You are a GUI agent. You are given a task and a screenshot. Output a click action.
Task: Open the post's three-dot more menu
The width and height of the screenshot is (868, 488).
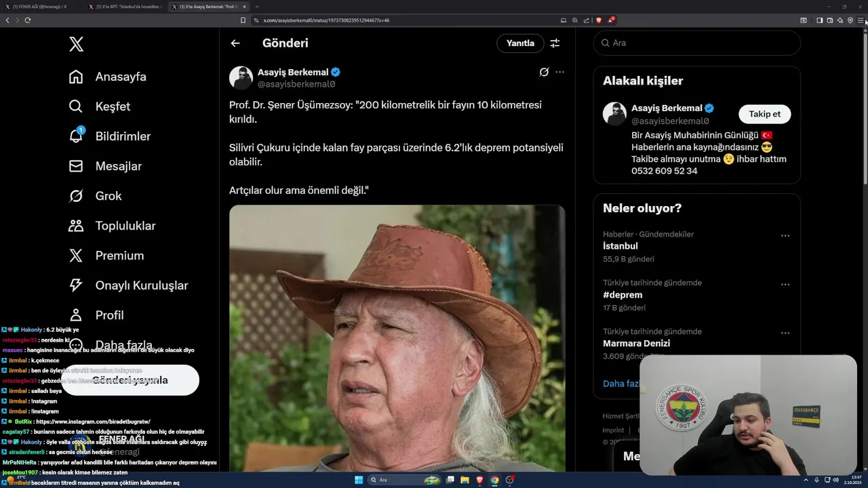[x=559, y=72]
